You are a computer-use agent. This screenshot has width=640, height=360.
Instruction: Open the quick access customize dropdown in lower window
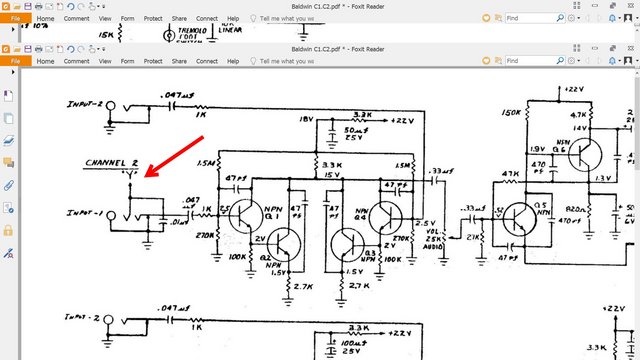(x=103, y=49)
